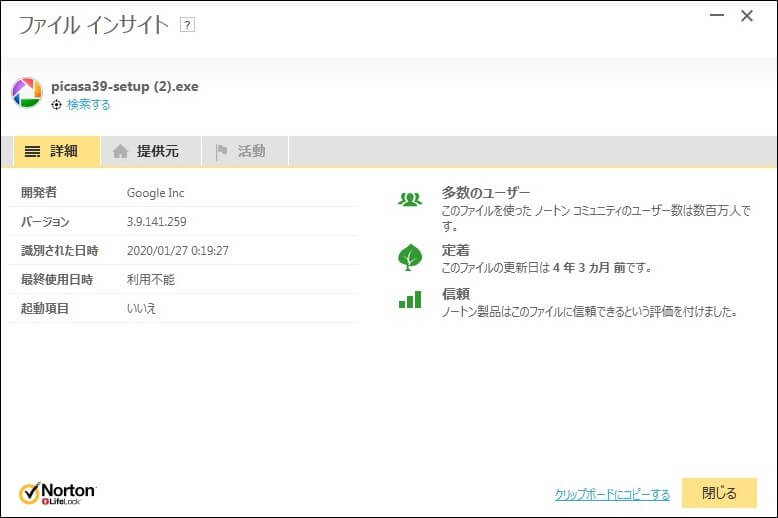Click the 信頼 heading
Viewport: 778px width, 518px height.
tap(455, 294)
